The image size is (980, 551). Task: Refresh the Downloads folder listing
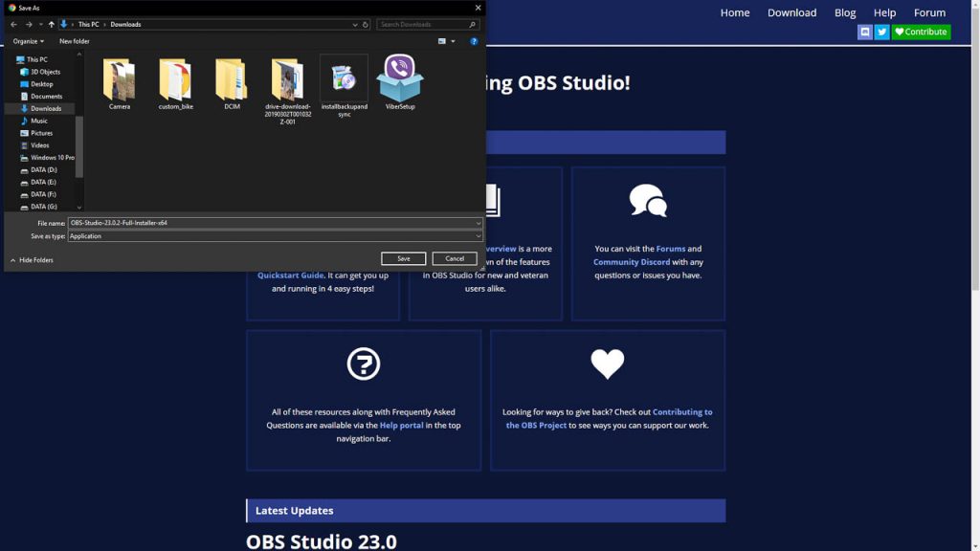point(366,24)
